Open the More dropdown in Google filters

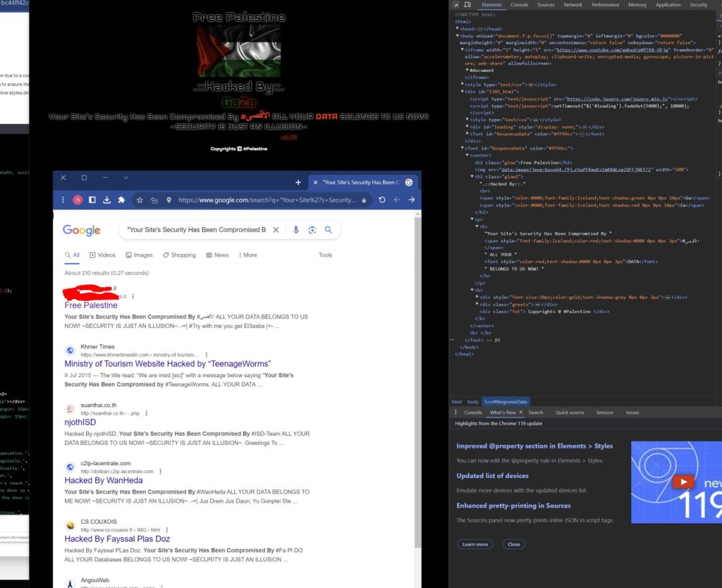247,255
